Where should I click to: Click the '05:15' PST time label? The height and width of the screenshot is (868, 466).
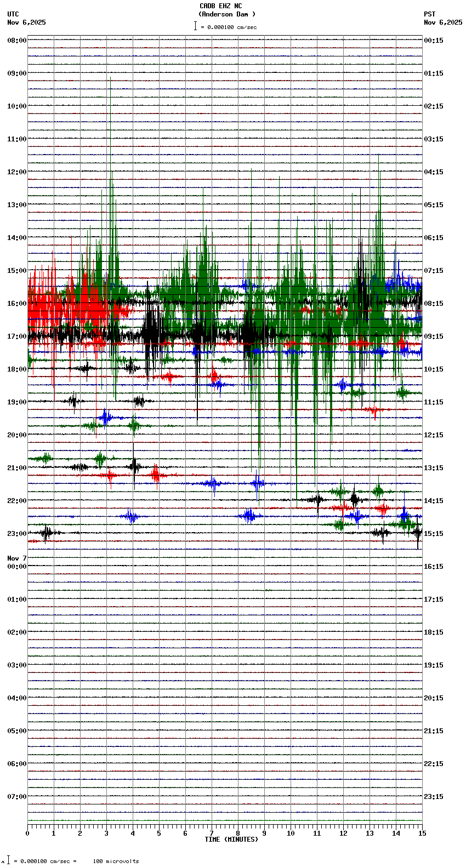(434, 205)
